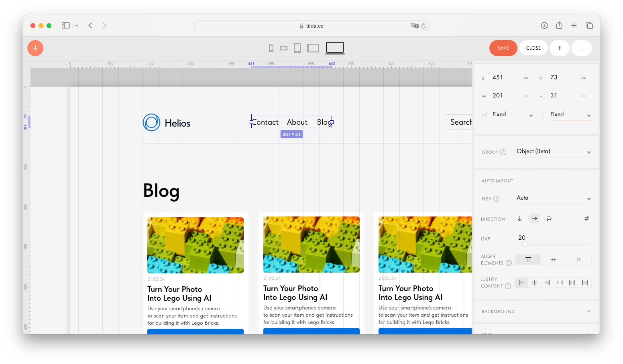
Task: Select the desktop preview icon
Action: (334, 48)
